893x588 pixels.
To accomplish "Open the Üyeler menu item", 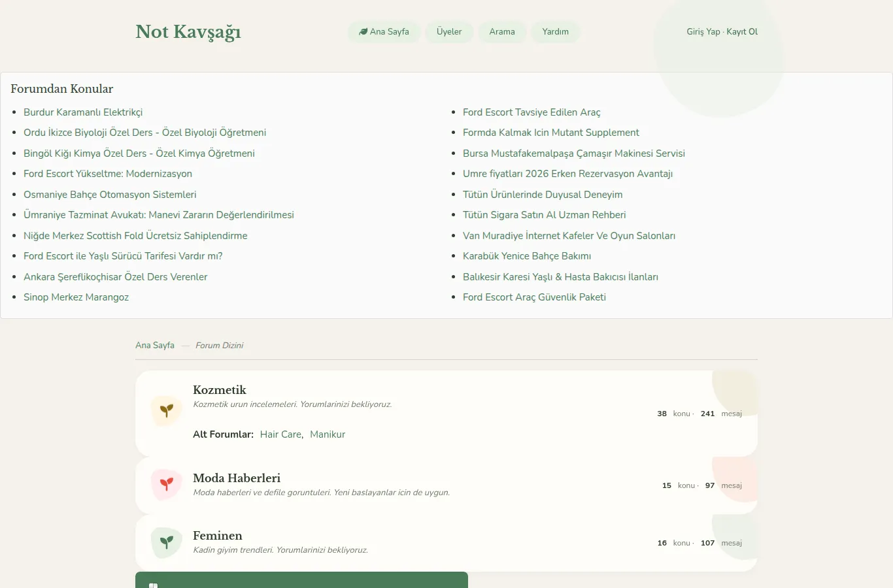I will 449,31.
